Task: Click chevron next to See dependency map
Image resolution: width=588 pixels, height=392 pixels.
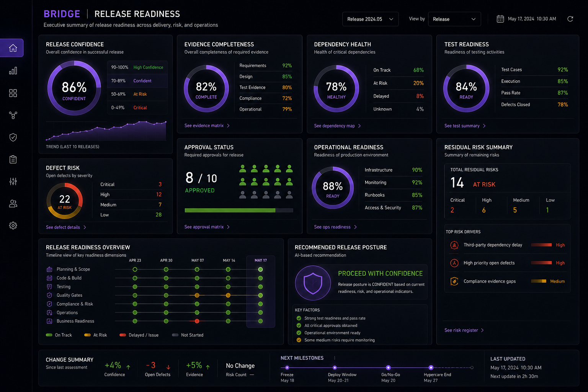Action: tap(359, 126)
